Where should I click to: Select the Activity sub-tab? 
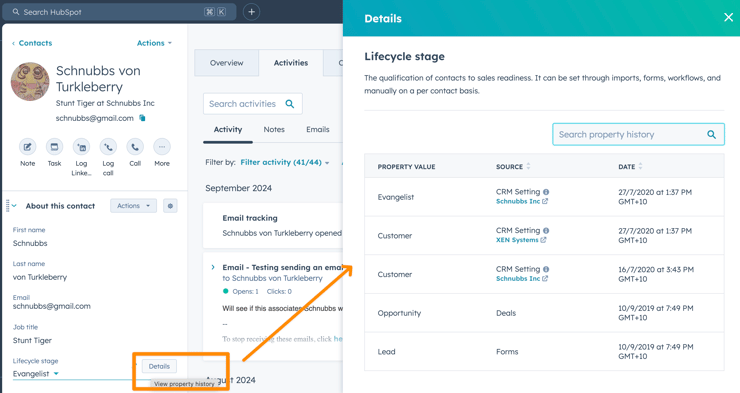[228, 129]
